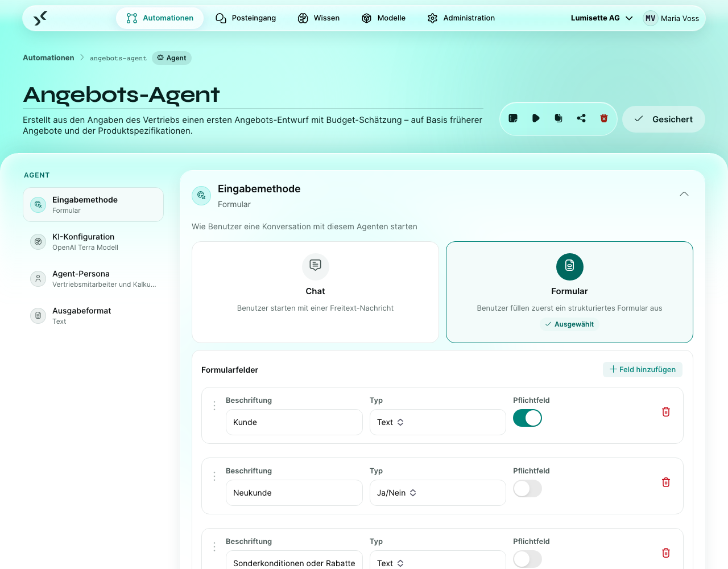Delete the Kunde form field

coord(666,411)
